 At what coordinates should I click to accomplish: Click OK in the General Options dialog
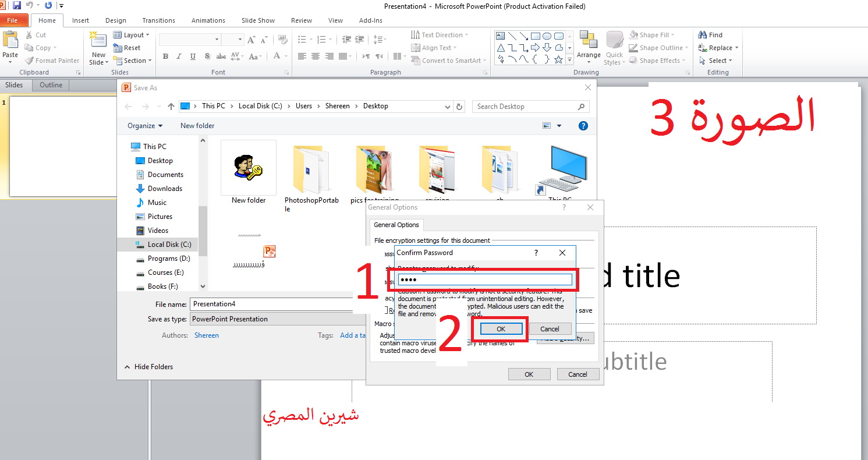[x=529, y=374]
